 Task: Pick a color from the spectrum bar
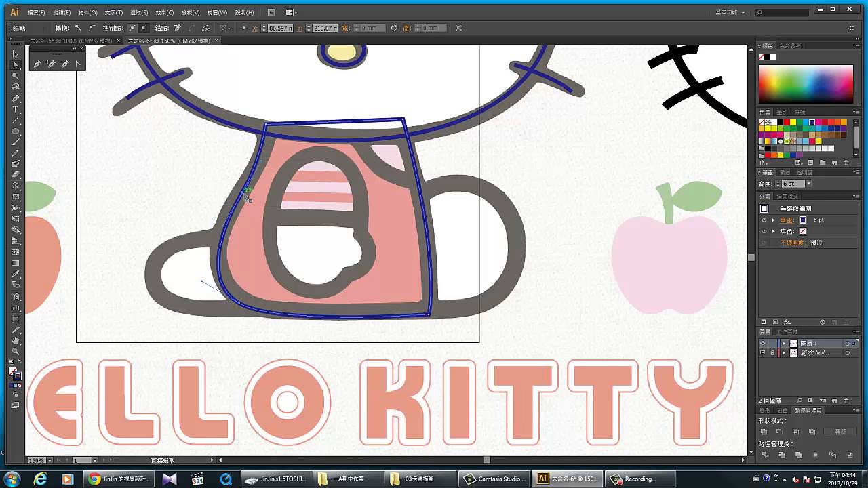[x=806, y=85]
